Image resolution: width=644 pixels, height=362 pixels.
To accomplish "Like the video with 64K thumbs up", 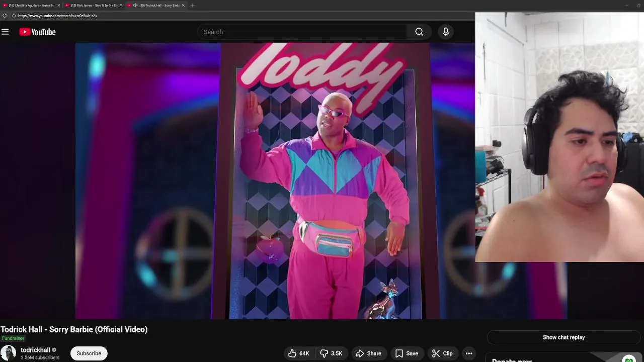I will pos(299,353).
